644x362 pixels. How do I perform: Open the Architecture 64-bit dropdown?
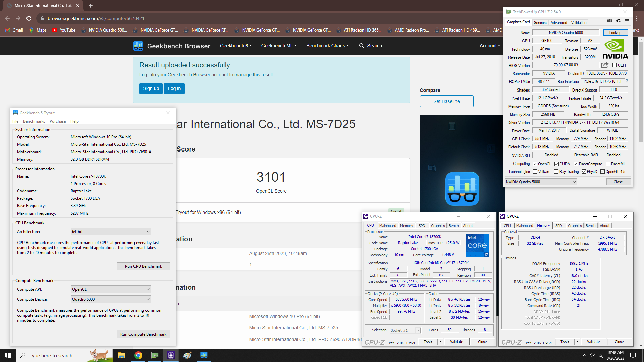click(111, 232)
